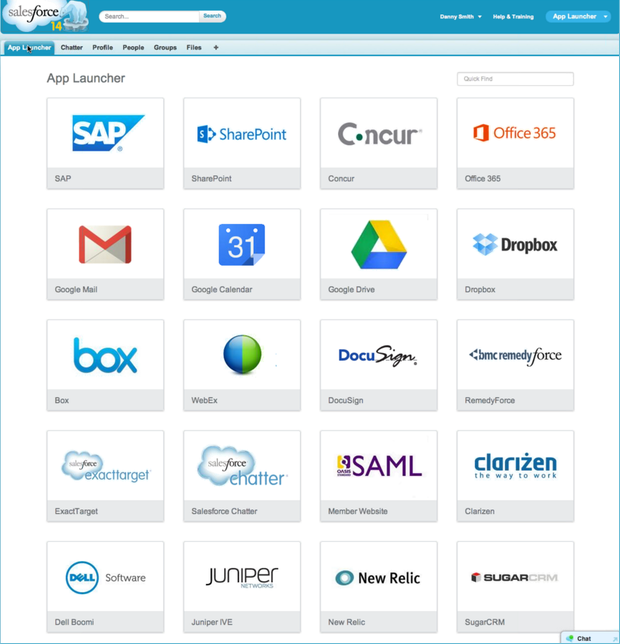
Task: Click the Search button
Action: (x=212, y=16)
